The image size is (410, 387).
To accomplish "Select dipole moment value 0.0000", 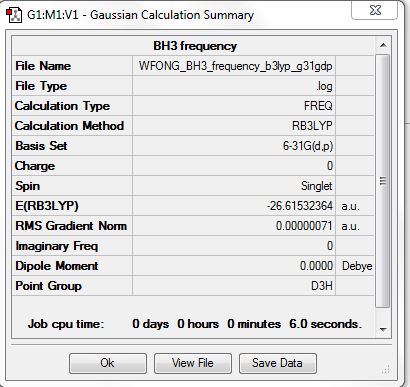I will [316, 266].
